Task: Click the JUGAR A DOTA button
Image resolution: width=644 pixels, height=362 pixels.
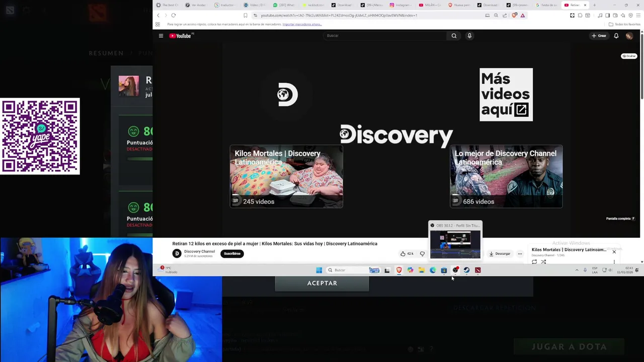Action: tap(569, 346)
